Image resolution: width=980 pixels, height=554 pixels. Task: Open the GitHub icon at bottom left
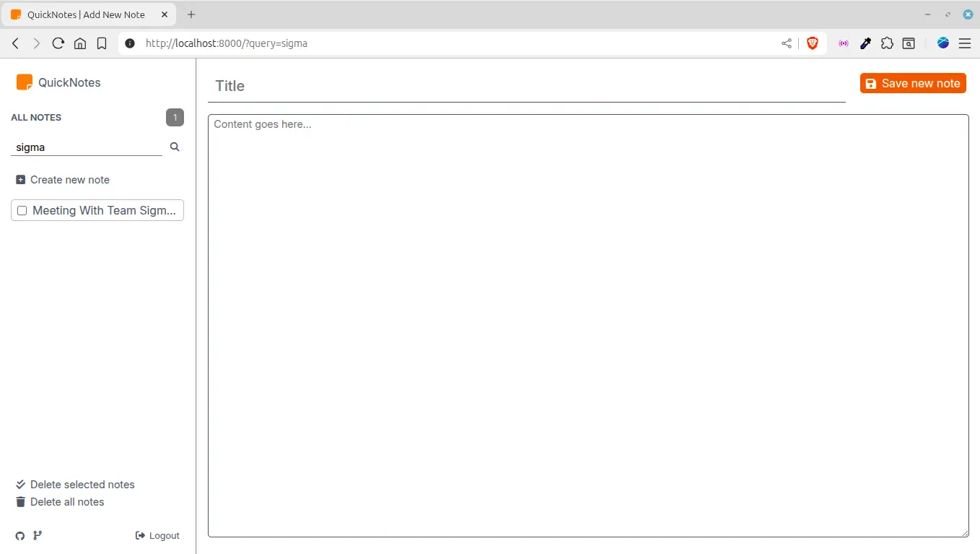click(x=19, y=535)
